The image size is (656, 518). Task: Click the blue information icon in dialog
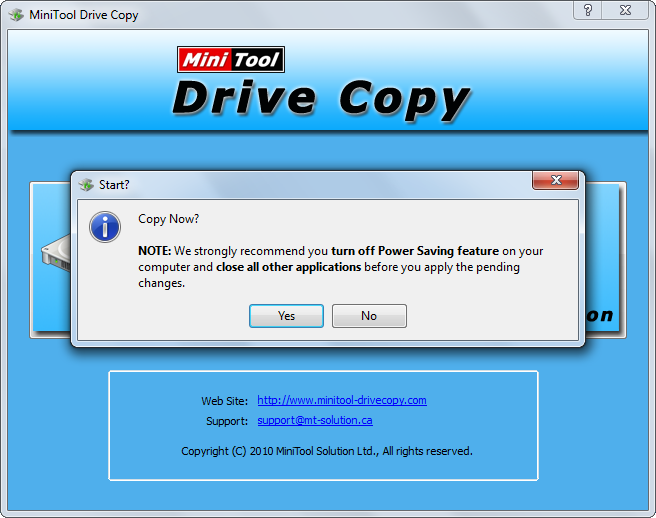tap(105, 227)
